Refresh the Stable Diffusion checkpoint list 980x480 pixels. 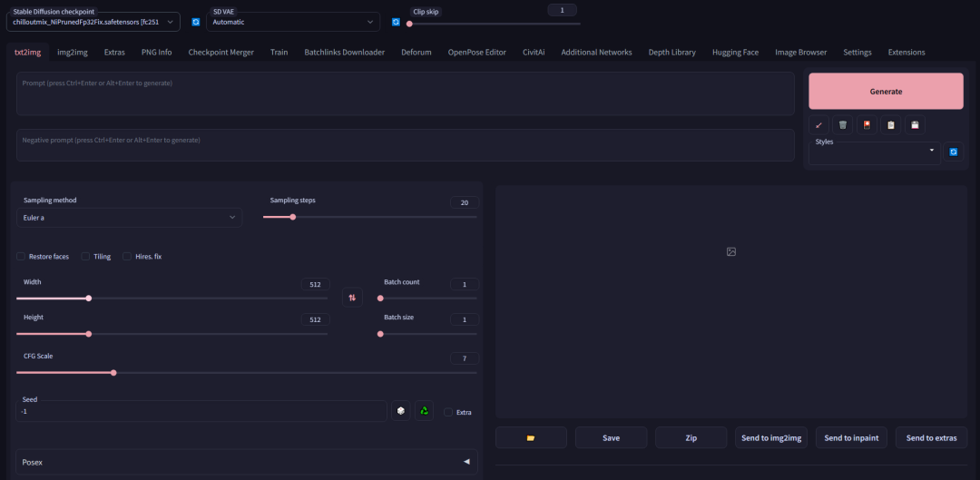196,22
